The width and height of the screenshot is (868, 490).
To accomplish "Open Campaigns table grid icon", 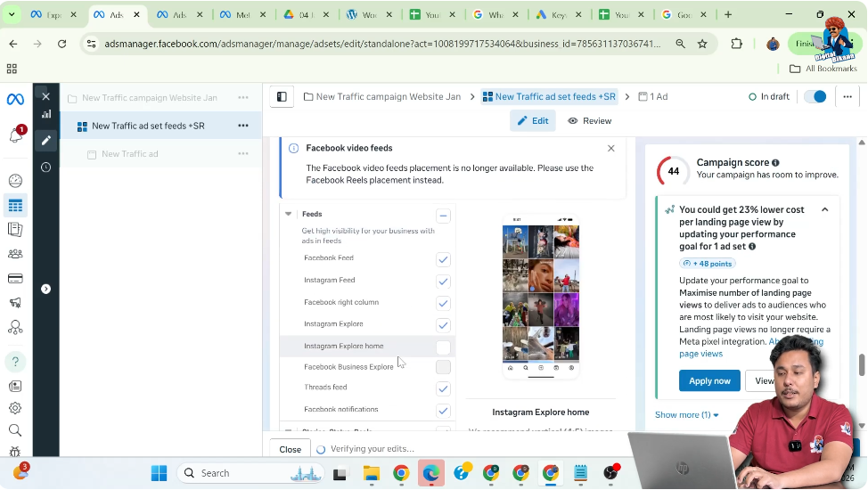I will (15, 206).
